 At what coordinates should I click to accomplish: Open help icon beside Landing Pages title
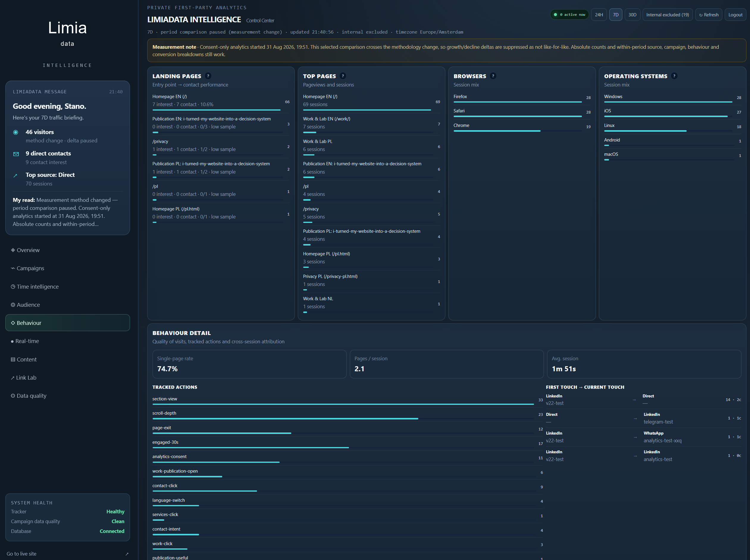point(208,76)
